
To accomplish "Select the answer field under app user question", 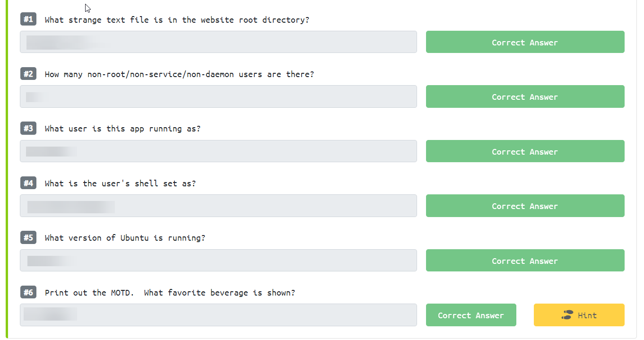I will 218,151.
